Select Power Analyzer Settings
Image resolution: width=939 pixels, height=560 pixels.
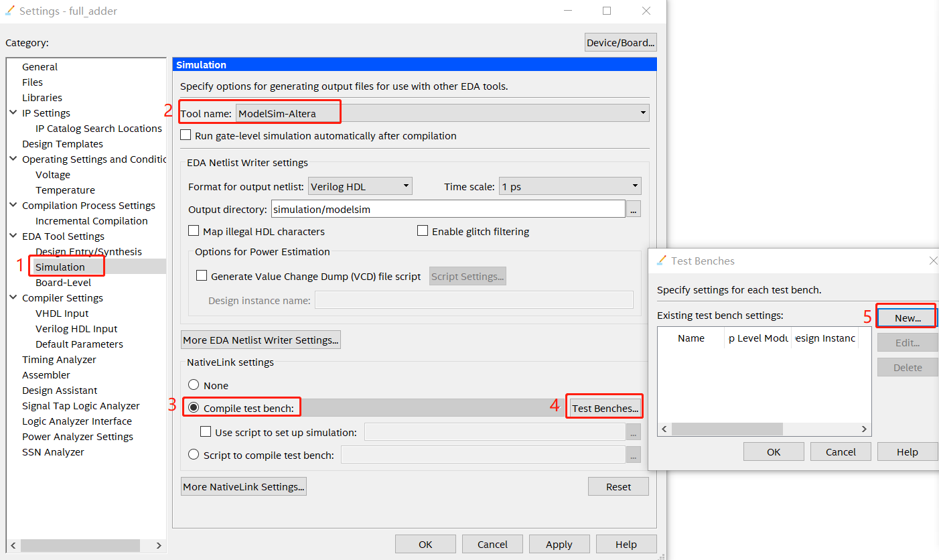coord(77,437)
